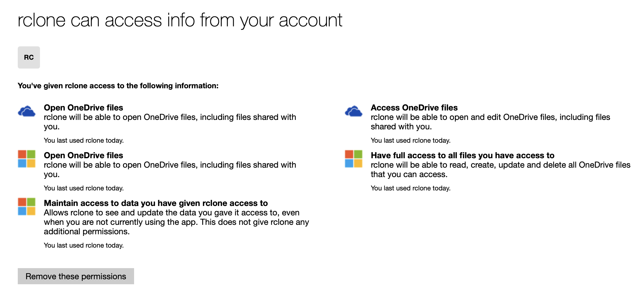Click the given rclone access subtitle text
This screenshot has width=644, height=302.
coord(118,86)
